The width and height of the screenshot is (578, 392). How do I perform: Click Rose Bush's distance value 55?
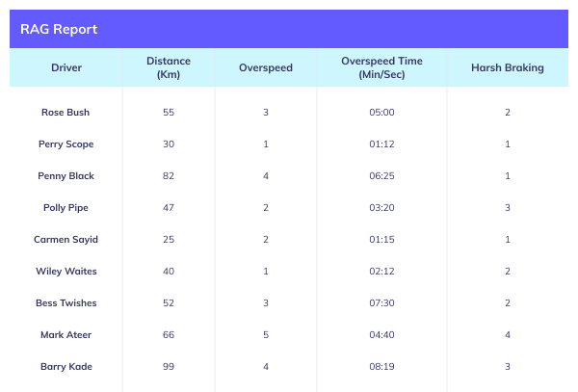169,112
